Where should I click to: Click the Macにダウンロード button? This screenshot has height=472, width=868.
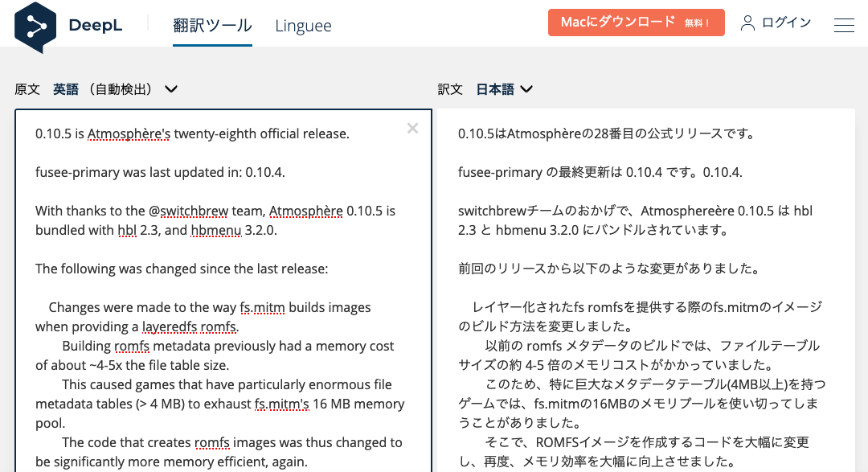[636, 23]
